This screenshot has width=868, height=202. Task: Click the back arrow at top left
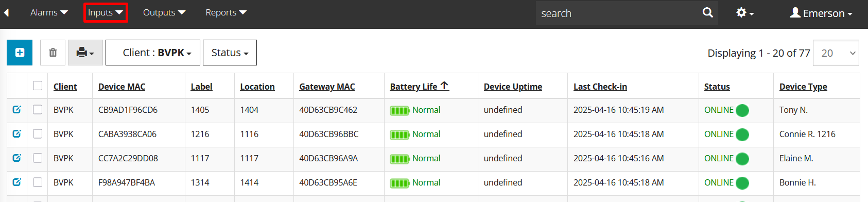pos(6,12)
